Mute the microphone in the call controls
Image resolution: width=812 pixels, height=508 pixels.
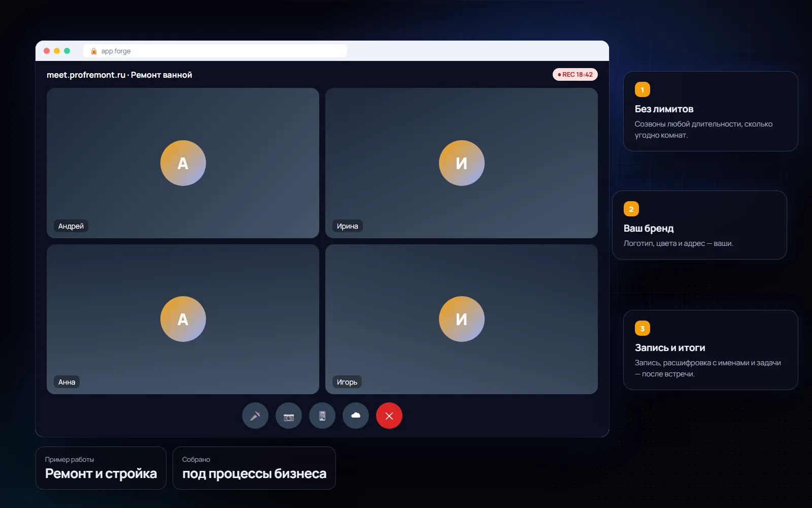tap(255, 416)
